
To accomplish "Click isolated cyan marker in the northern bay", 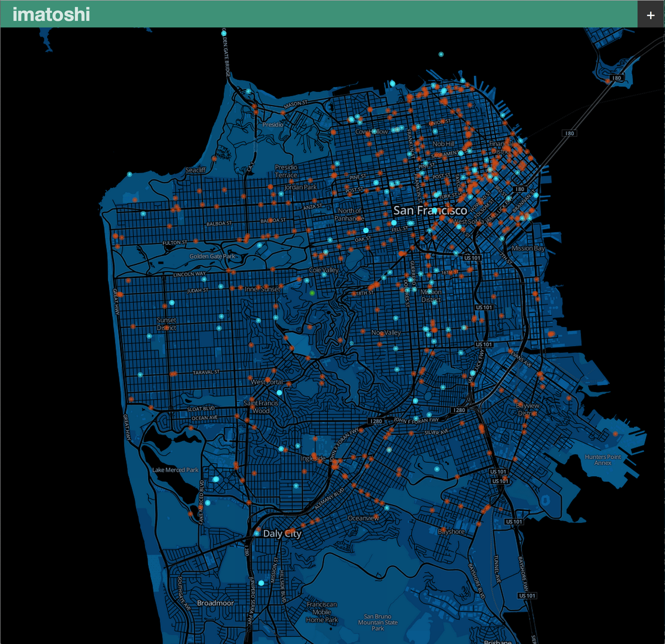I will 441,54.
